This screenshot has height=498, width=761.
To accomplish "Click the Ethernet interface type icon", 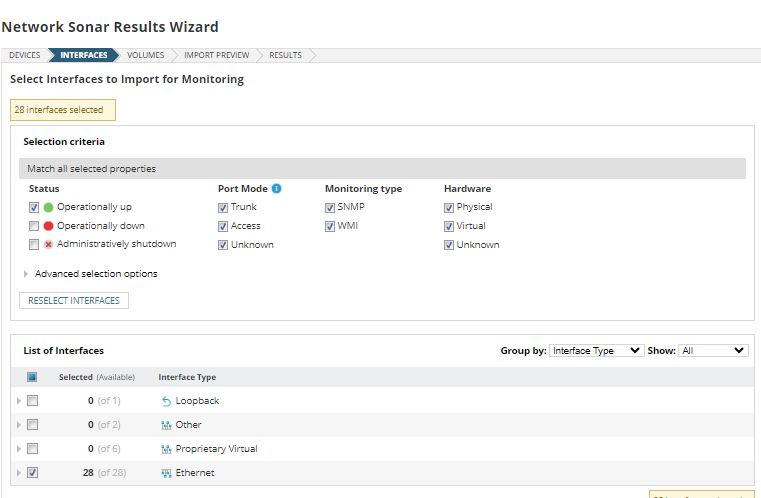I will (x=166, y=473).
